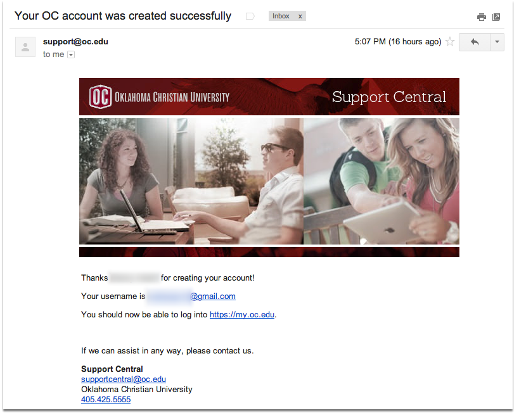Click the importance marker beside the subject
Screen dimensions: 519x420
tap(250, 16)
